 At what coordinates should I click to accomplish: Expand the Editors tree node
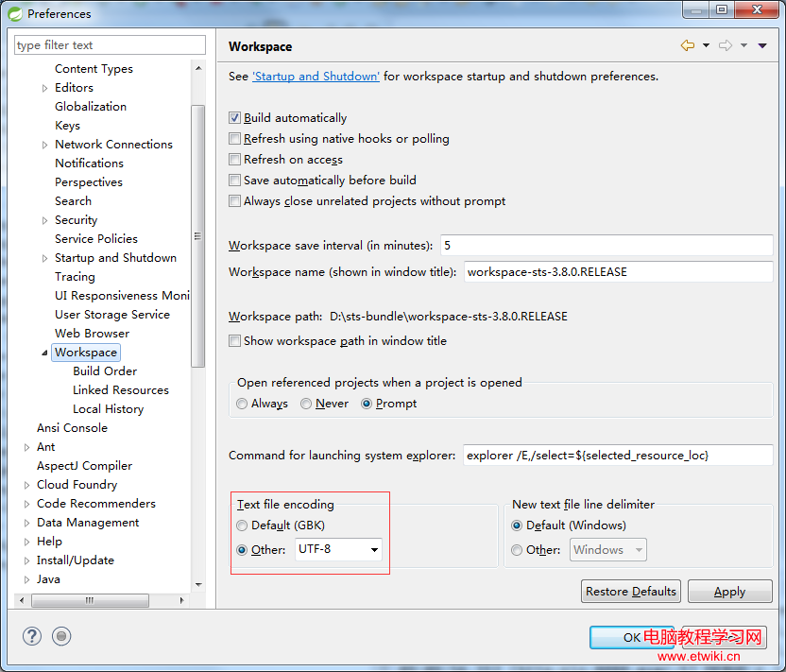pos(44,88)
